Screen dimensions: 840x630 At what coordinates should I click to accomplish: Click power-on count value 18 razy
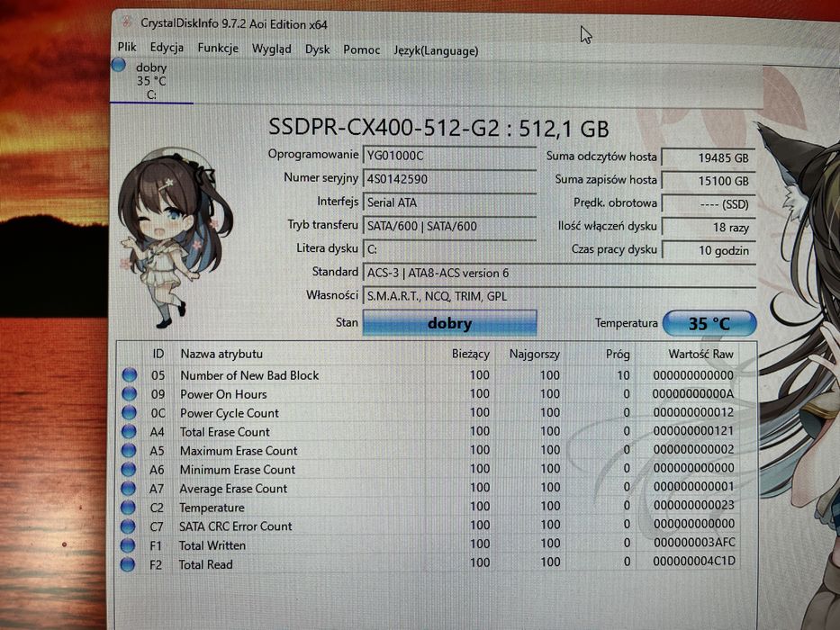[x=709, y=228]
